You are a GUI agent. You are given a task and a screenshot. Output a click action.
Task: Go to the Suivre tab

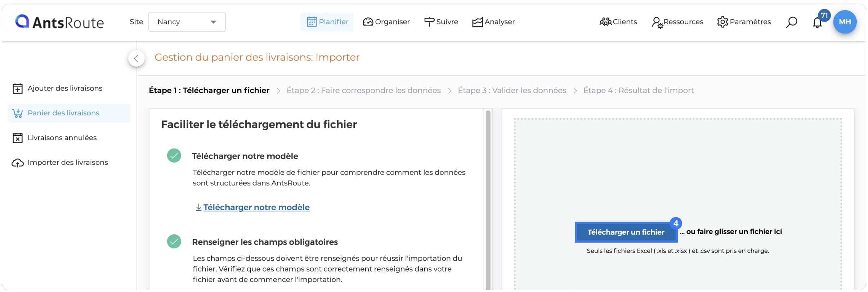pyautogui.click(x=441, y=22)
